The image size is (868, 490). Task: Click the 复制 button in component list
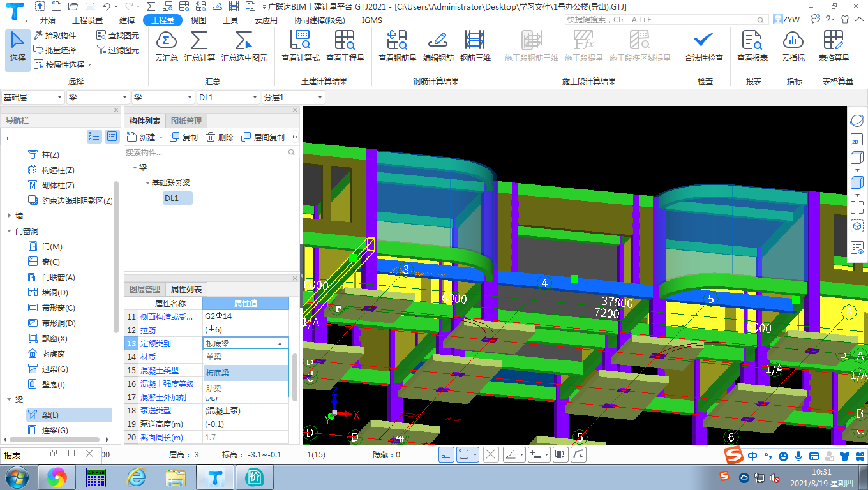pos(184,137)
